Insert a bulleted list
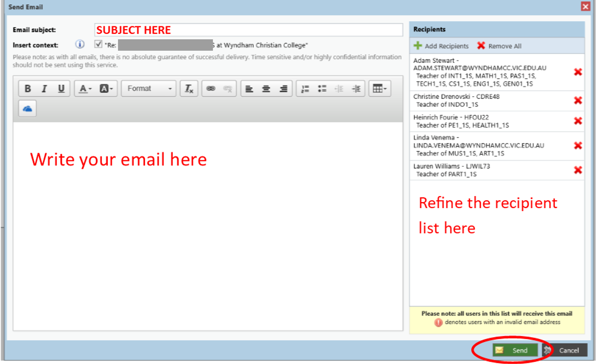The width and height of the screenshot is (596, 364). click(x=322, y=89)
